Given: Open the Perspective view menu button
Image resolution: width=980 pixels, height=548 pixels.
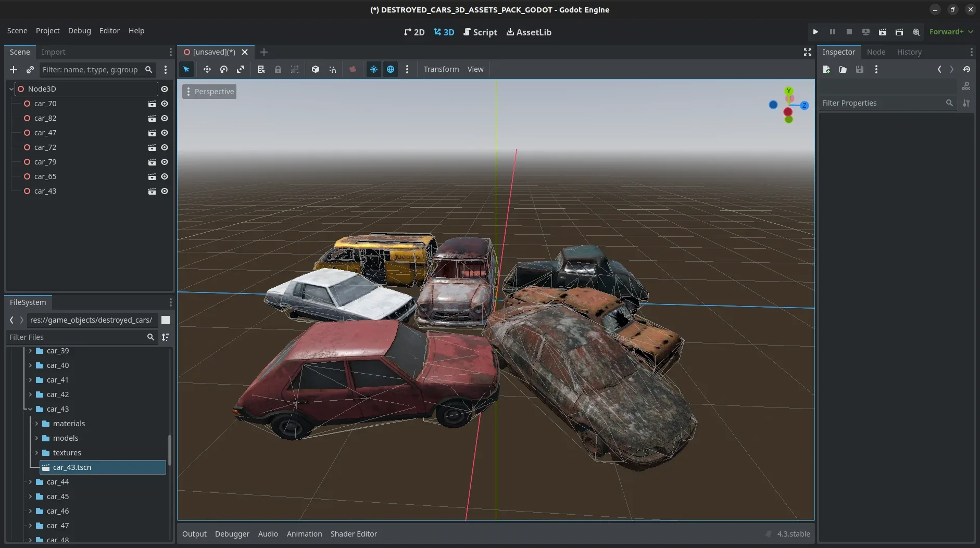Looking at the screenshot, I should (x=209, y=92).
